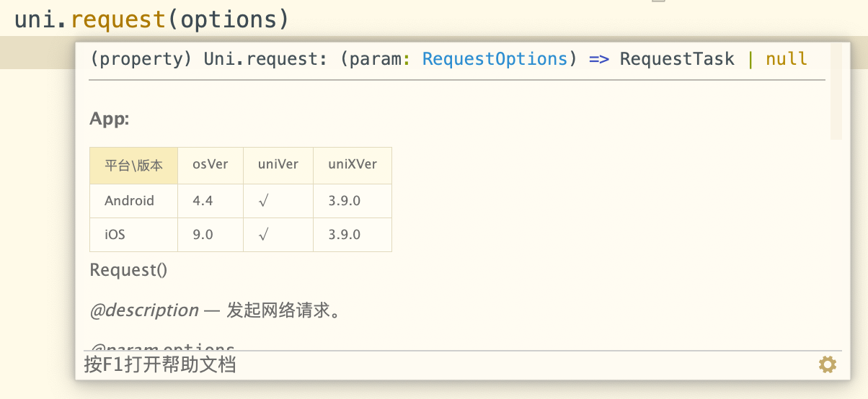Click the tooltip's vertical scrollbar thumb
The width and height of the screenshot is (868, 399).
pos(836,90)
